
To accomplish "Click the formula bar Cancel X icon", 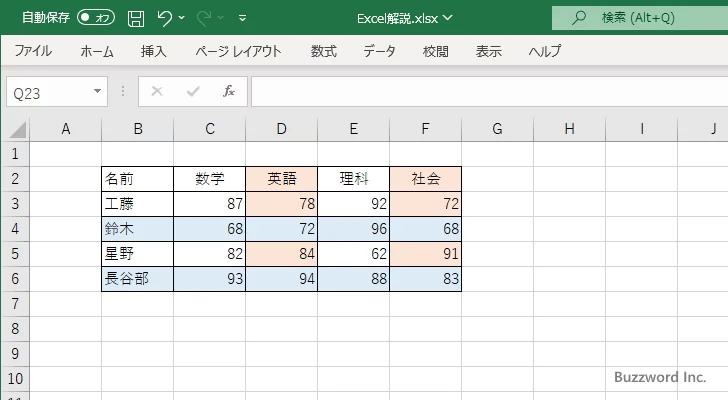I will [x=157, y=91].
